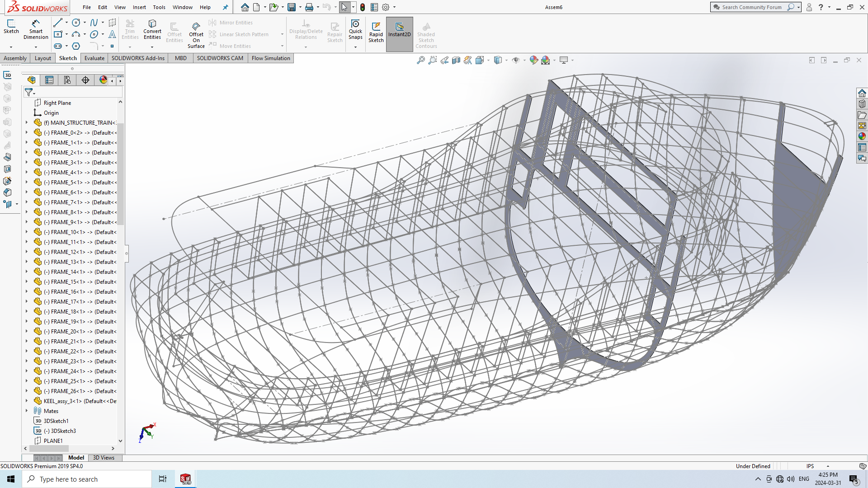Image resolution: width=868 pixels, height=488 pixels.
Task: Click the Rebuild traffic light icon
Action: click(x=363, y=7)
